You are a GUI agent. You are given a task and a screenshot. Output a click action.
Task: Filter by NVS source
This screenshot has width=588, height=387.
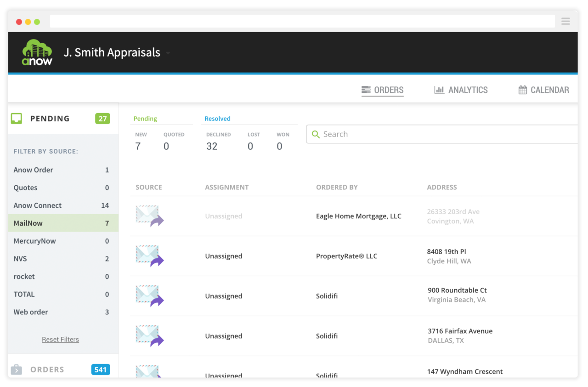61,259
